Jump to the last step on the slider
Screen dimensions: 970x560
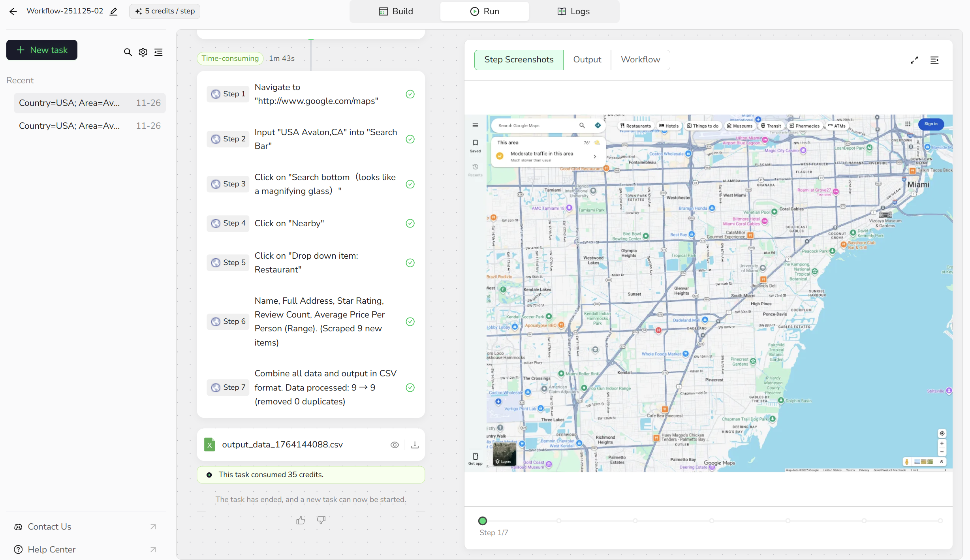click(x=940, y=521)
